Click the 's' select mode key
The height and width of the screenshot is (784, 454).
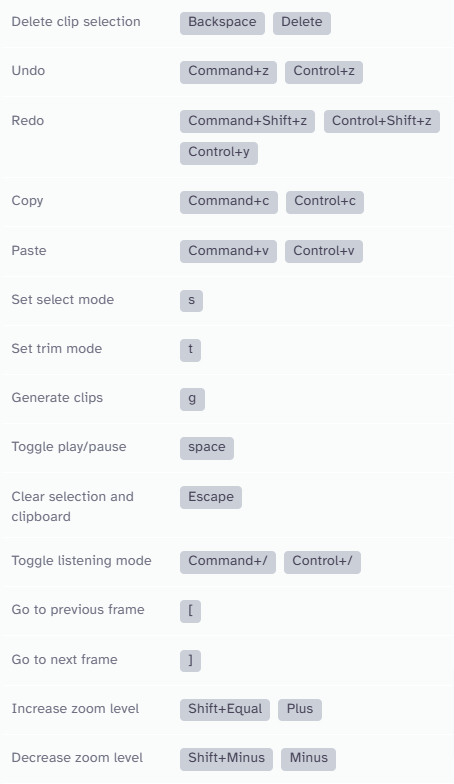(x=191, y=300)
